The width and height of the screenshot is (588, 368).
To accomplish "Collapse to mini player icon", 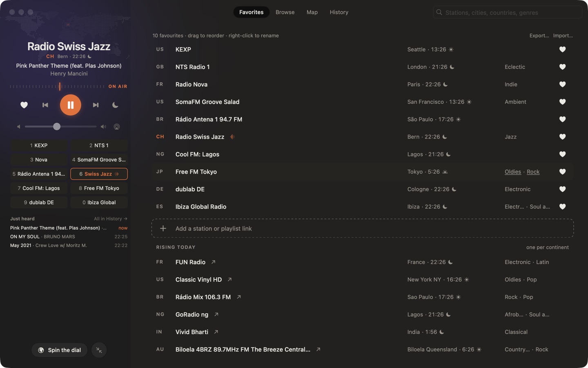I will (x=99, y=350).
